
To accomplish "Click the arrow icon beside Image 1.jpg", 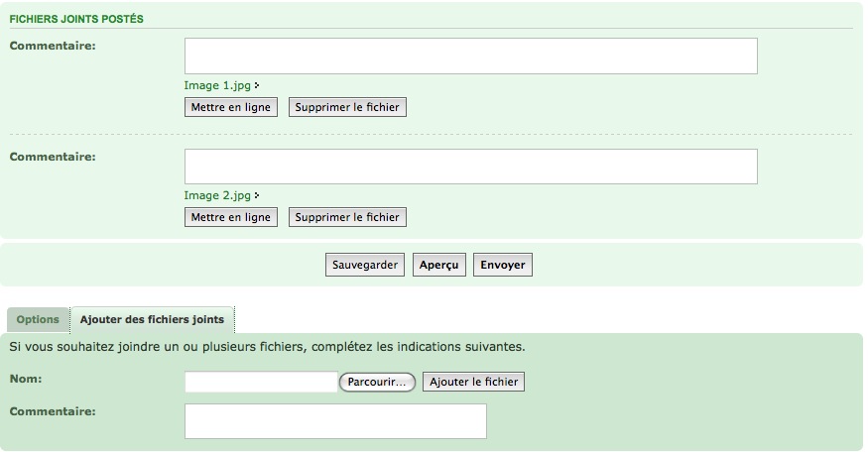I will [x=257, y=86].
